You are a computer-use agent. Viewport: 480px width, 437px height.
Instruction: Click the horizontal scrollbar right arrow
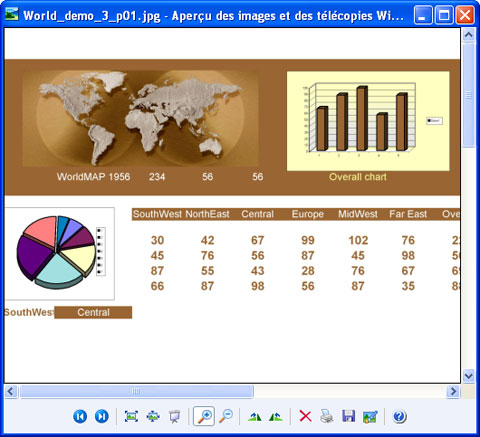click(453, 391)
